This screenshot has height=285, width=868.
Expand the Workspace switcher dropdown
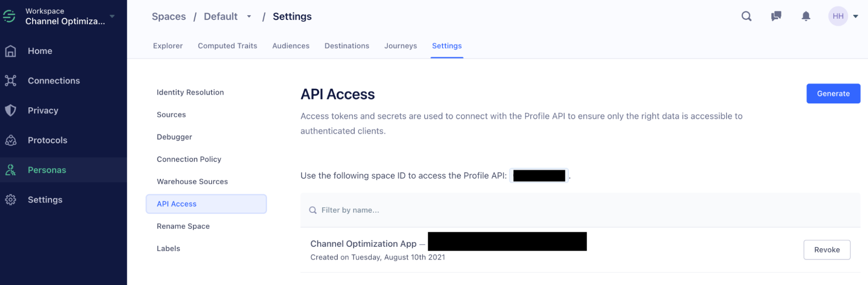(112, 17)
